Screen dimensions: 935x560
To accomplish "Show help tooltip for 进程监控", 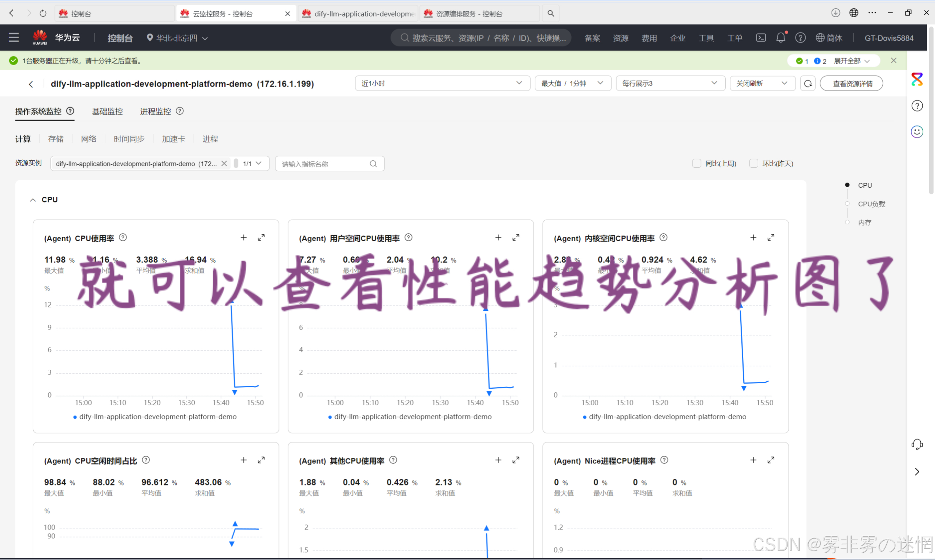I will tap(180, 111).
